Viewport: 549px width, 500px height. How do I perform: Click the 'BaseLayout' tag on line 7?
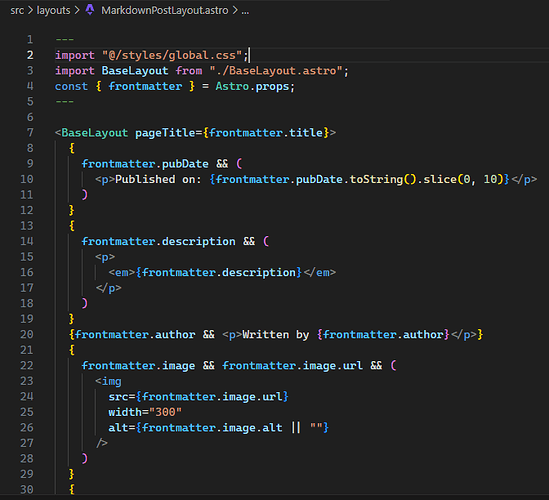[x=95, y=133]
